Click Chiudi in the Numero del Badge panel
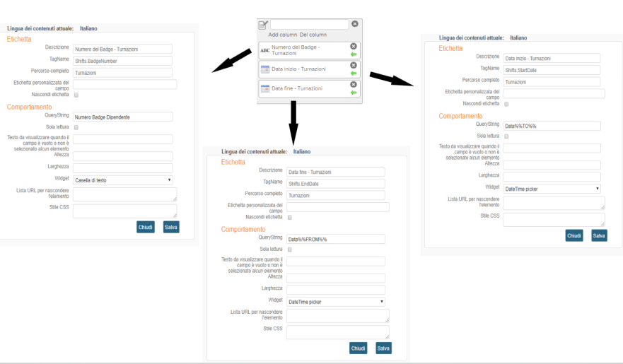Screen dimensions: 623x364 (x=146, y=227)
